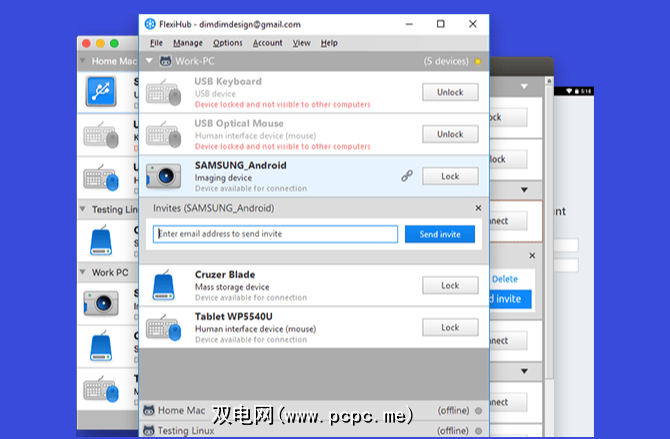Screen dimensions: 670x439
Task: Select the SAMSUNG_Android device name
Action: pos(241,165)
